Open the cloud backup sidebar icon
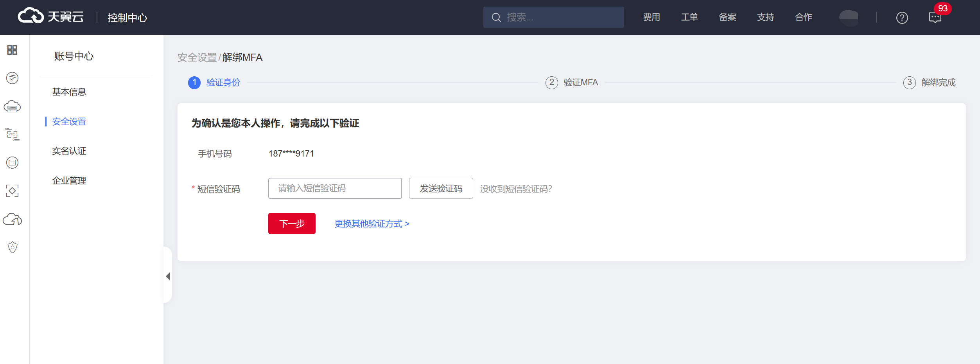Viewport: 980px width, 364px height. 12,219
